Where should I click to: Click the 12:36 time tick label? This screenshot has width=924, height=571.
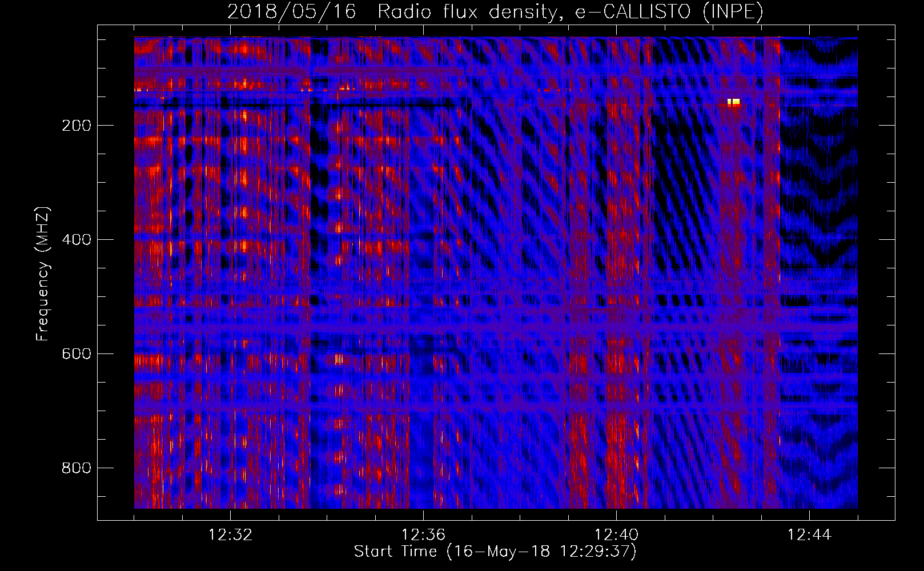pyautogui.click(x=423, y=535)
